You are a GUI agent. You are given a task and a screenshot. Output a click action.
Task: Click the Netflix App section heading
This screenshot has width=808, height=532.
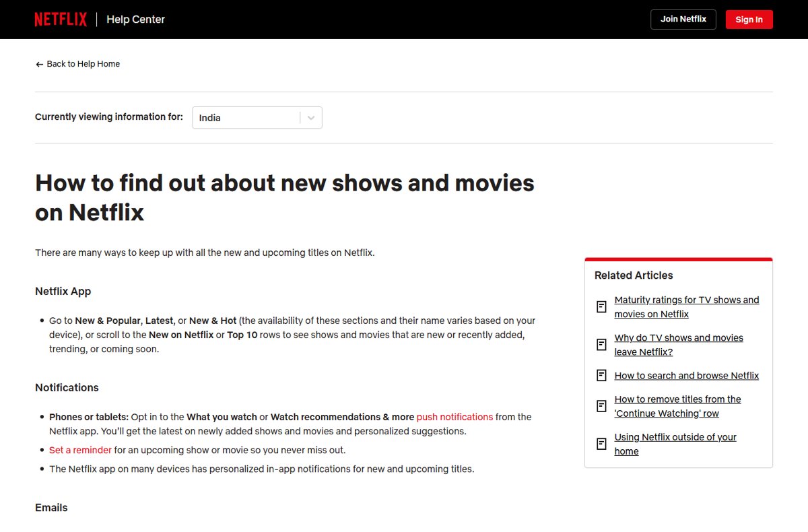[63, 292]
